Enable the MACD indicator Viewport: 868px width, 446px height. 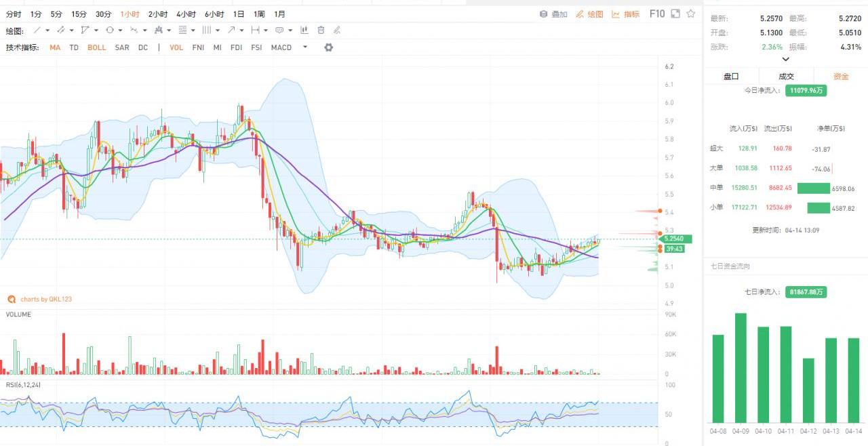pos(281,47)
